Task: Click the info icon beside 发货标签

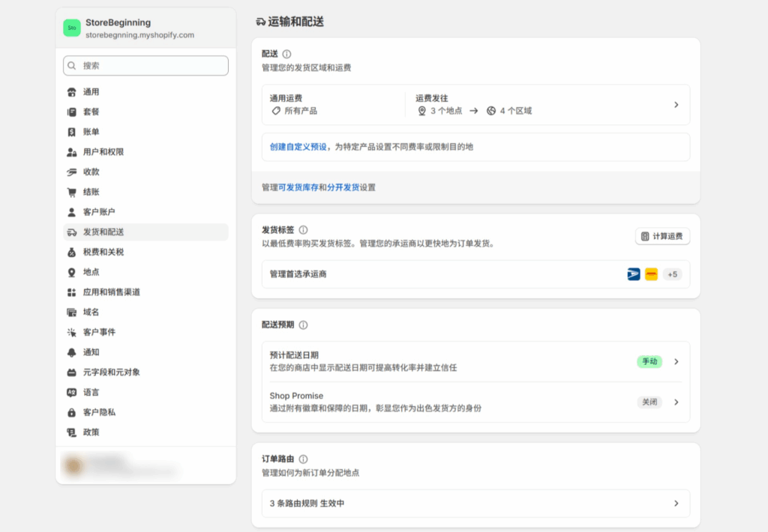Action: pos(303,230)
